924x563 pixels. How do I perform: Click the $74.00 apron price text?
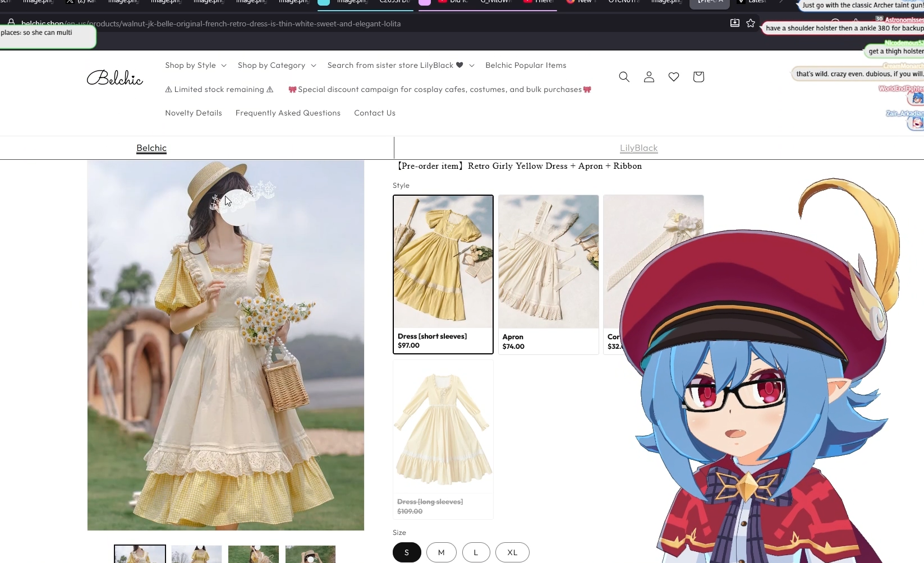tap(513, 347)
